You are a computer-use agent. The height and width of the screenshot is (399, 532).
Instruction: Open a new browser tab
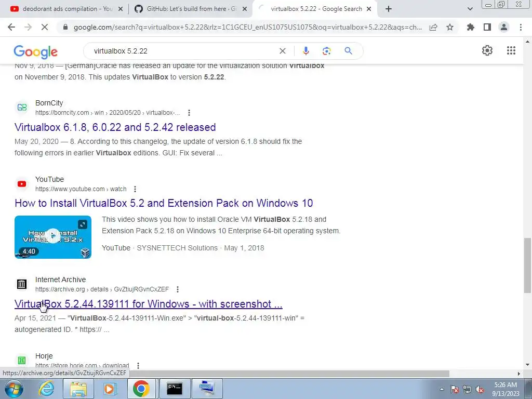click(389, 9)
